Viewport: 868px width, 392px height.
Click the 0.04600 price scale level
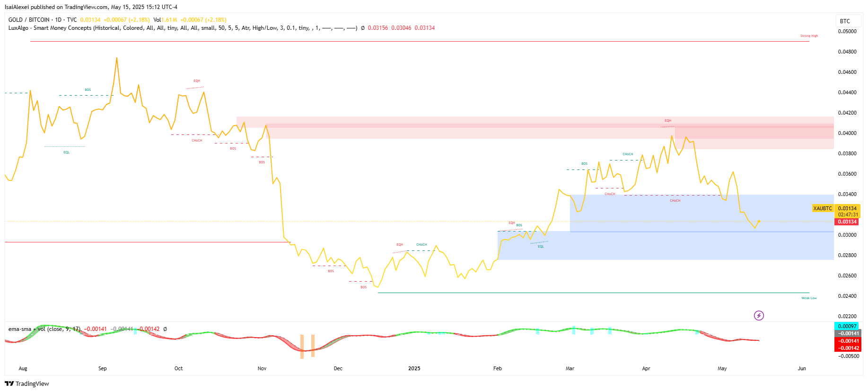point(847,72)
